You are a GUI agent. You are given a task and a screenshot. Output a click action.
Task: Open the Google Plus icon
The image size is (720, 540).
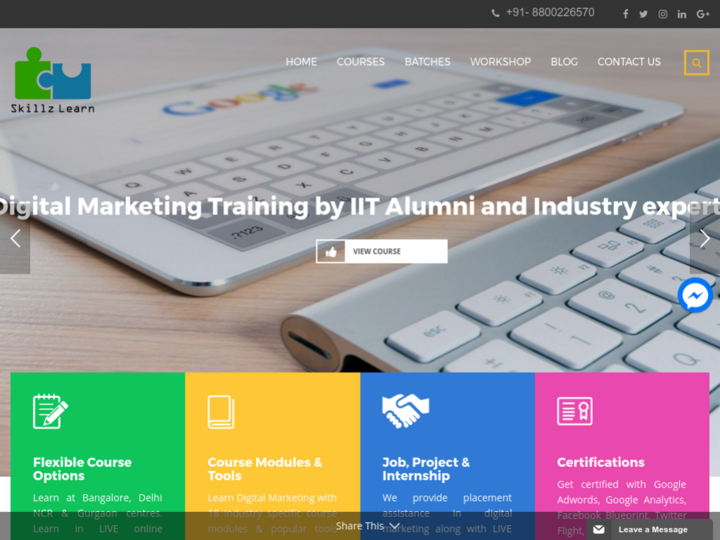pyautogui.click(x=703, y=14)
